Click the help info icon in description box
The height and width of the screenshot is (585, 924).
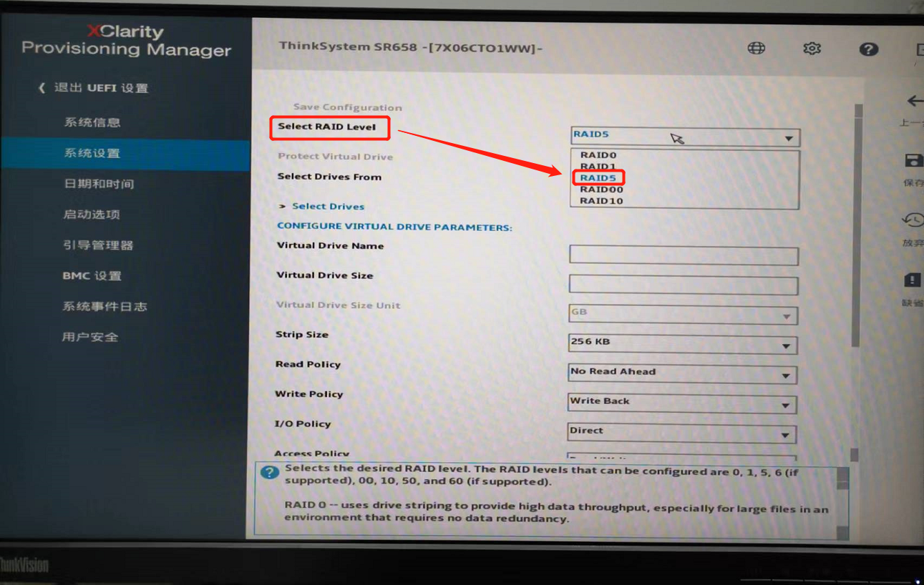pyautogui.click(x=269, y=472)
